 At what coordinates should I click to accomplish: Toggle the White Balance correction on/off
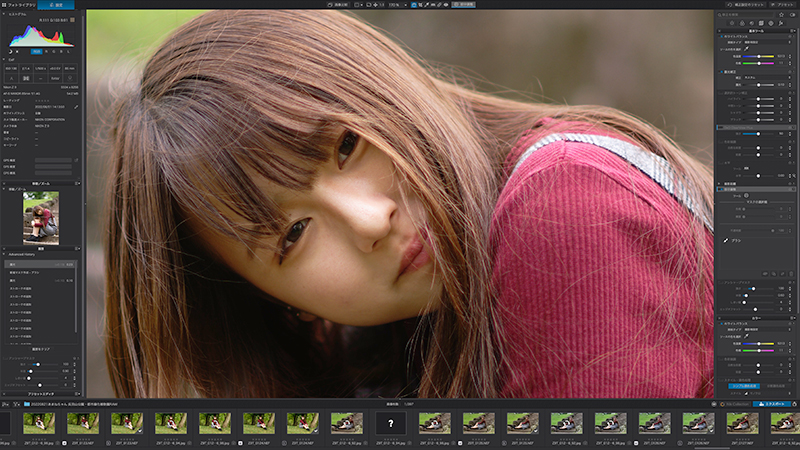[721, 36]
